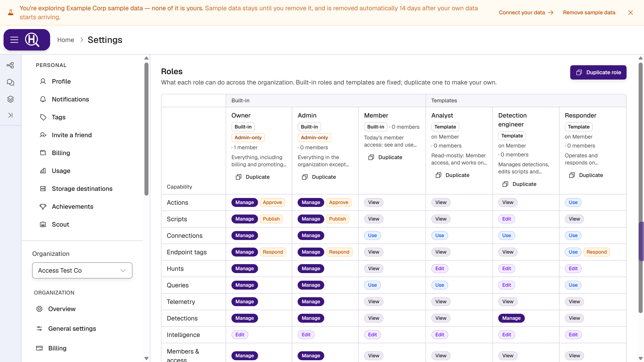Duplicate the Member role
The width and height of the screenshot is (644, 362).
coord(385,157)
